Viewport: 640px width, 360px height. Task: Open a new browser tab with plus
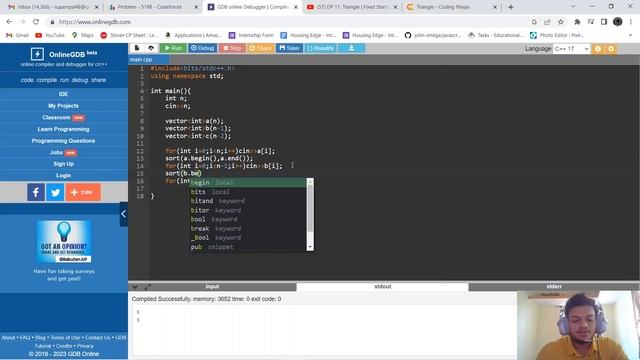coord(511,7)
